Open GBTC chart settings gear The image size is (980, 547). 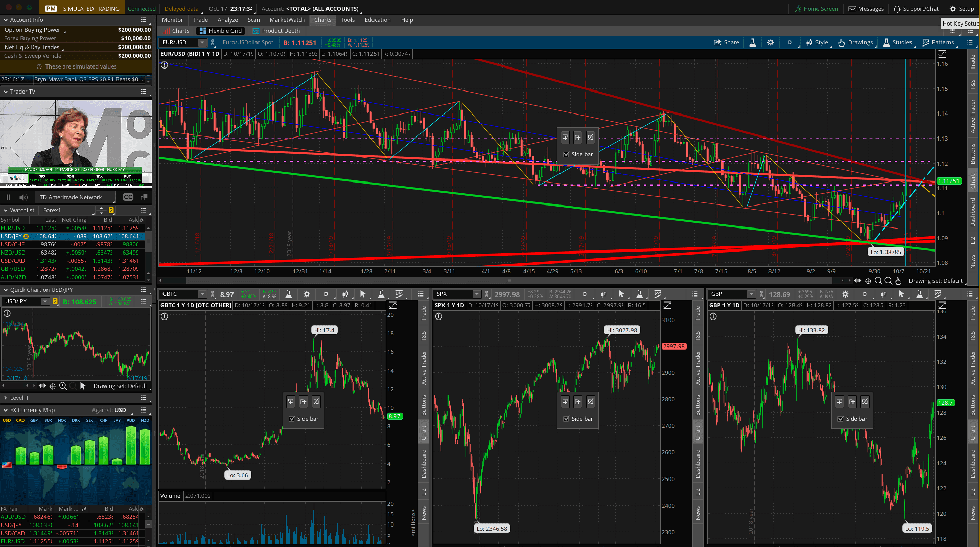[x=307, y=294]
